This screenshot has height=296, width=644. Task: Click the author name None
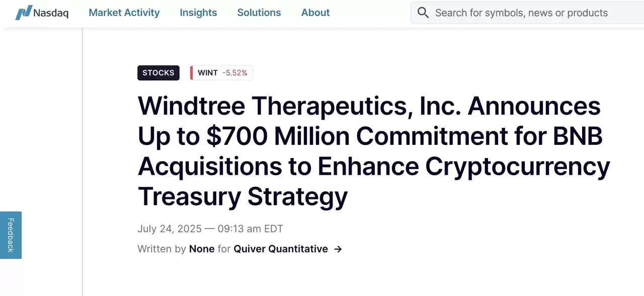(x=201, y=249)
